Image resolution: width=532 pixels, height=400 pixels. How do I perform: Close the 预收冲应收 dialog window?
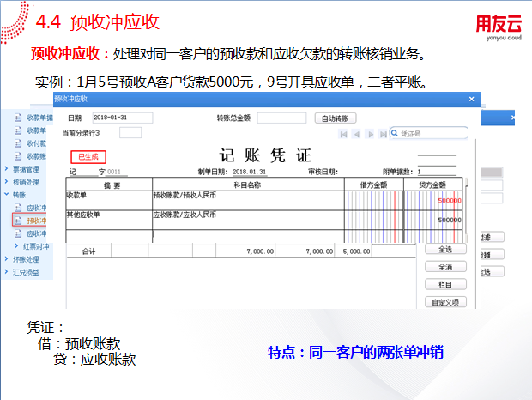(x=471, y=99)
